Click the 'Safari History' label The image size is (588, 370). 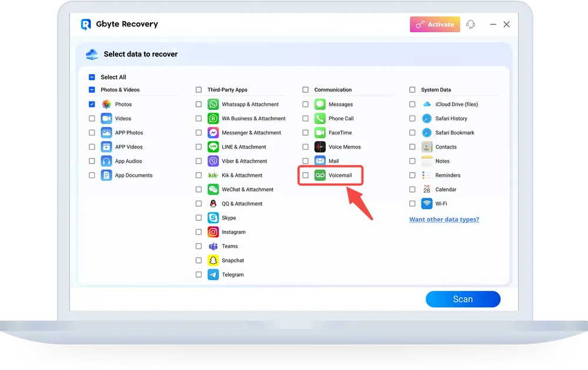click(x=451, y=118)
